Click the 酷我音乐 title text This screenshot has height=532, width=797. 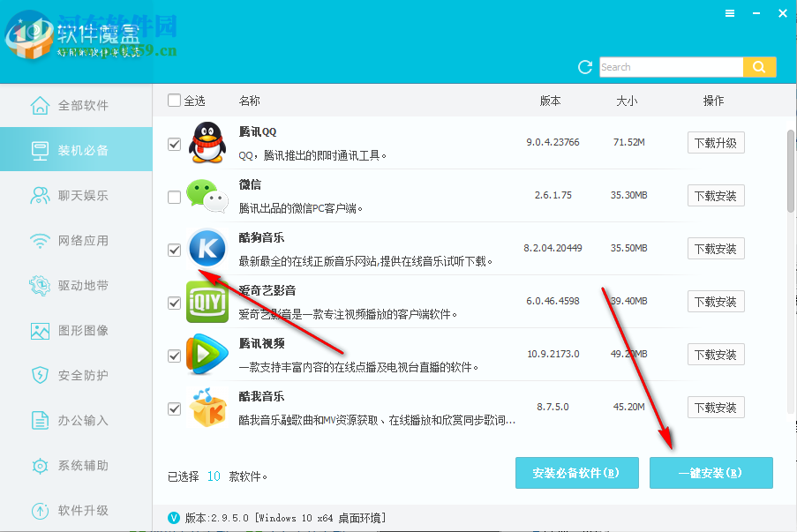262,396
